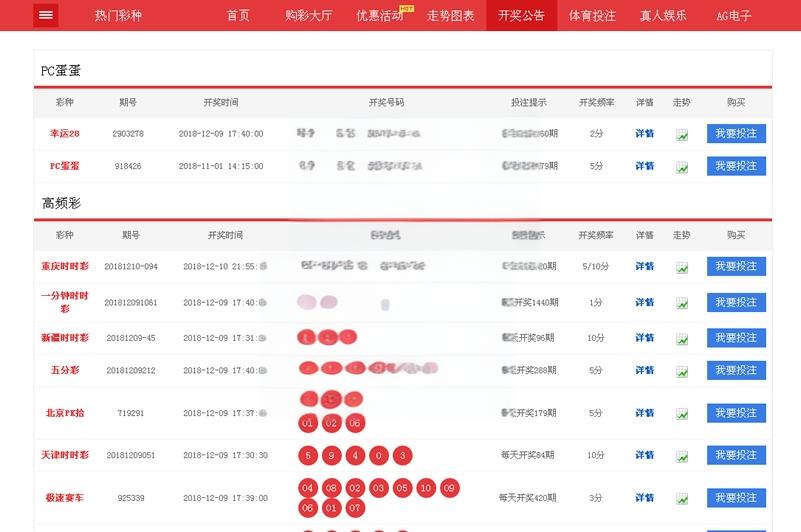Screen dimensions: 801x532
Task: Click red number ball 9 in 天津时时彩
Action: coord(332,456)
